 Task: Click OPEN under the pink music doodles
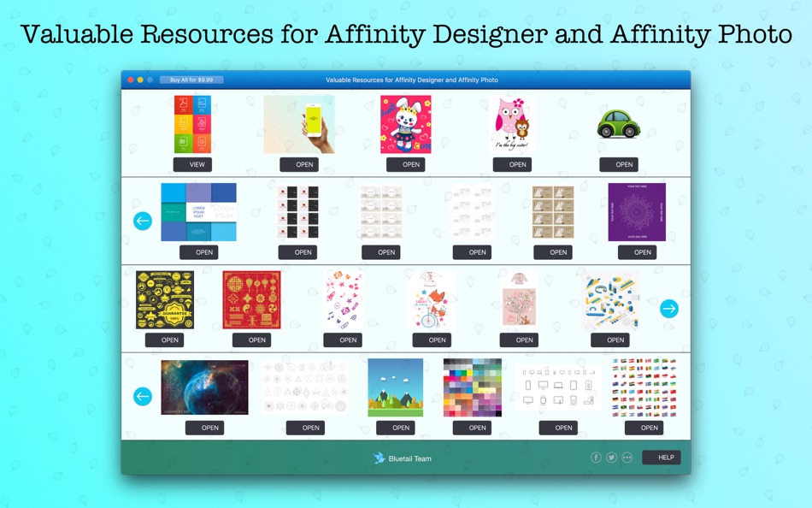(x=343, y=340)
